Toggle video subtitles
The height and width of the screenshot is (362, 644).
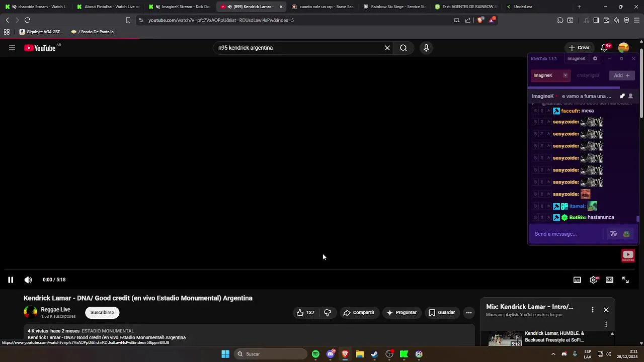click(x=577, y=280)
